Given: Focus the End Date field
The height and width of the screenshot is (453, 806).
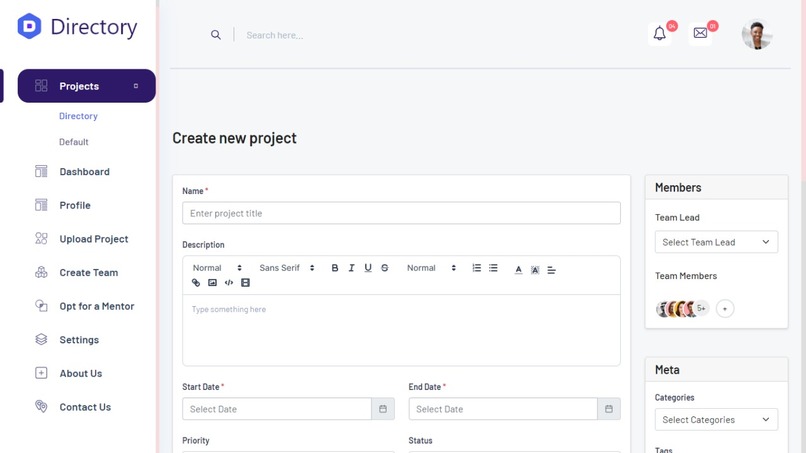Looking at the screenshot, I should (503, 409).
